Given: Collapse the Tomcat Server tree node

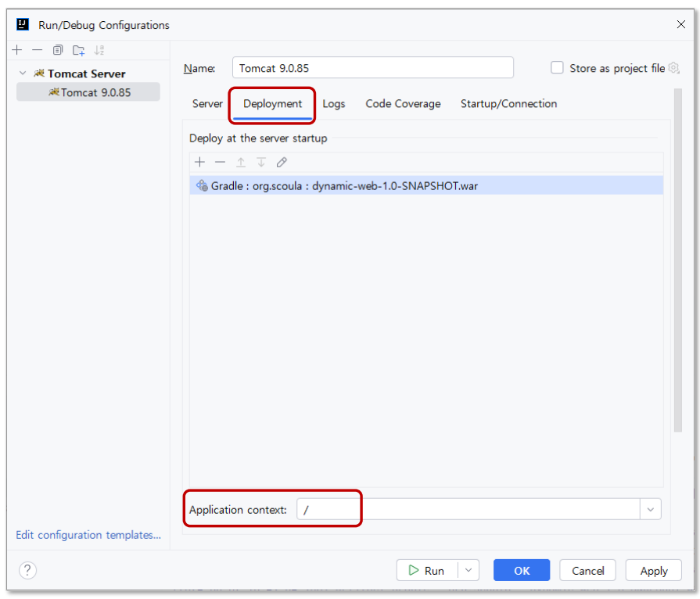Looking at the screenshot, I should click(x=23, y=74).
